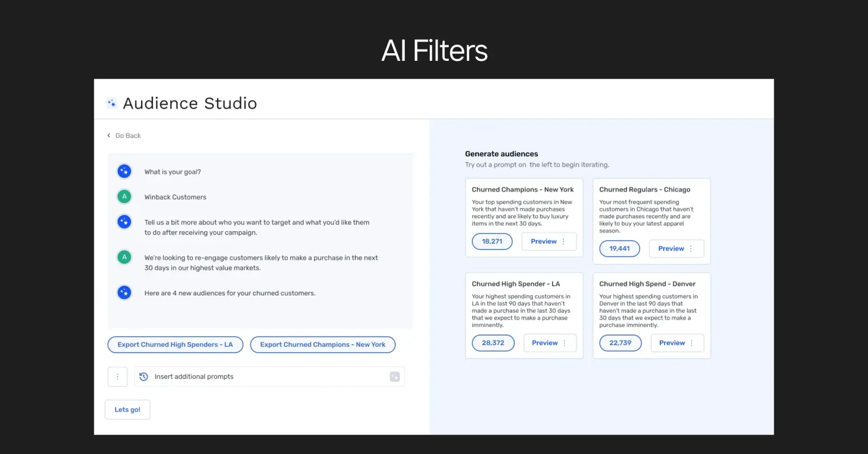The image size is (868, 454).
Task: Click the 'AI Filters' headline text
Action: click(x=434, y=51)
